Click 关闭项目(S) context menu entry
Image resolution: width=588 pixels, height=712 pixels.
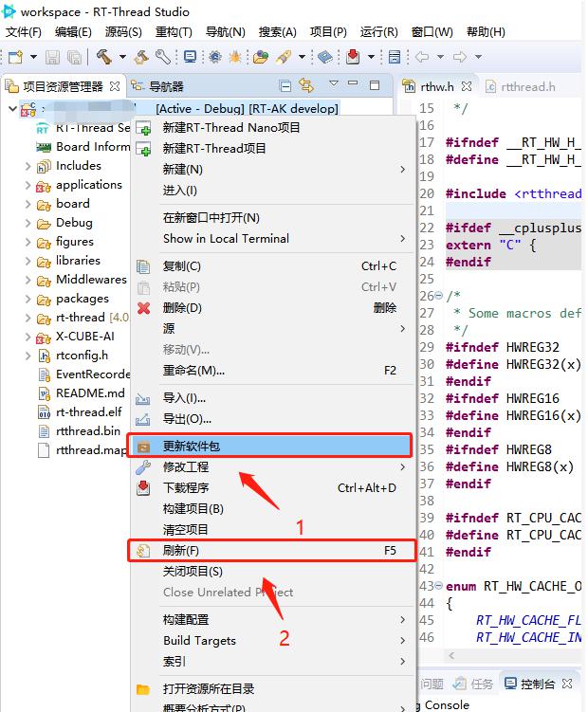(x=274, y=572)
